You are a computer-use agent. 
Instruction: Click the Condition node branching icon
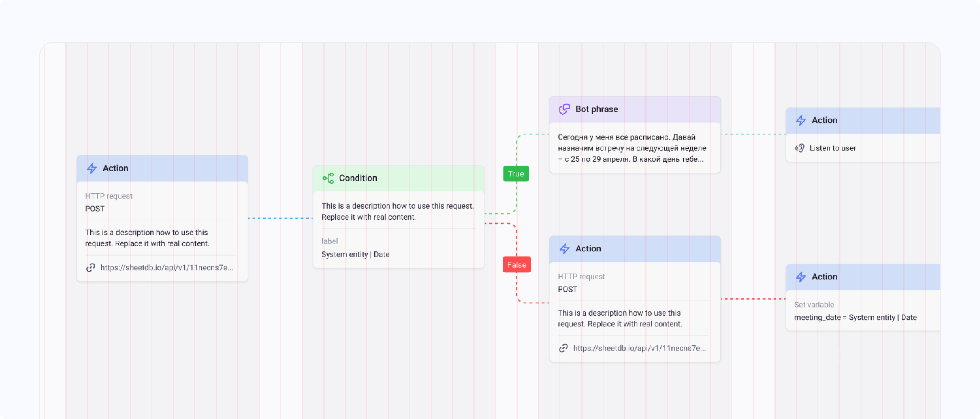coord(328,178)
